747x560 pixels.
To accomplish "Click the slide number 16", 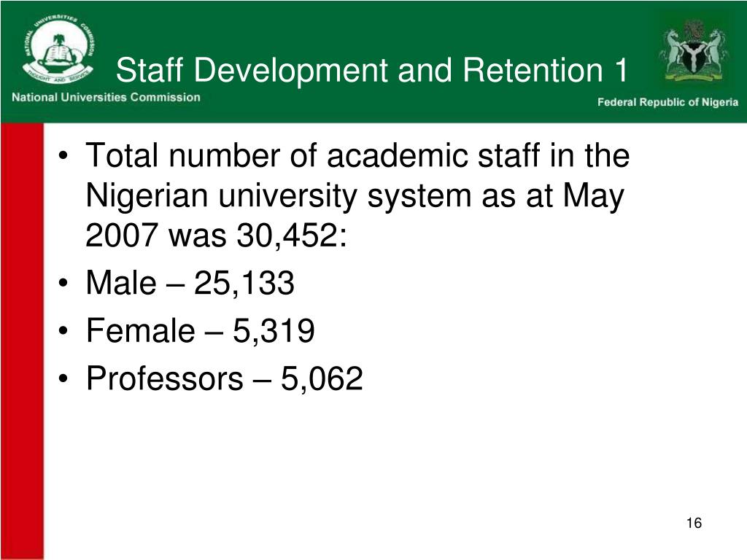I will pos(694,523).
